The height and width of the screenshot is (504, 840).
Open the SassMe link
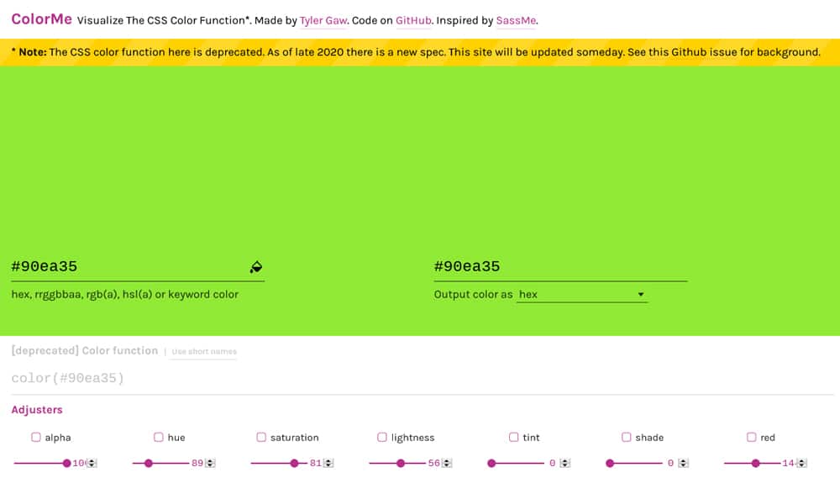(x=516, y=20)
